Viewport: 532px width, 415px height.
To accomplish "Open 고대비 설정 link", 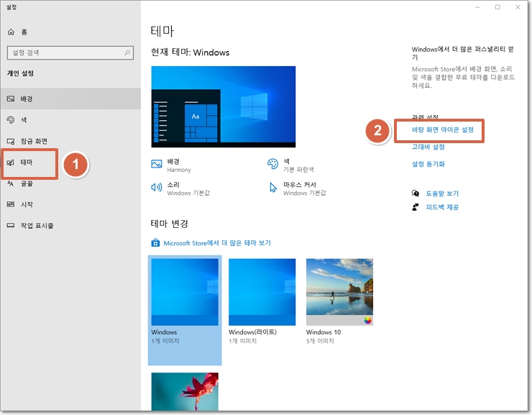I will tap(428, 147).
